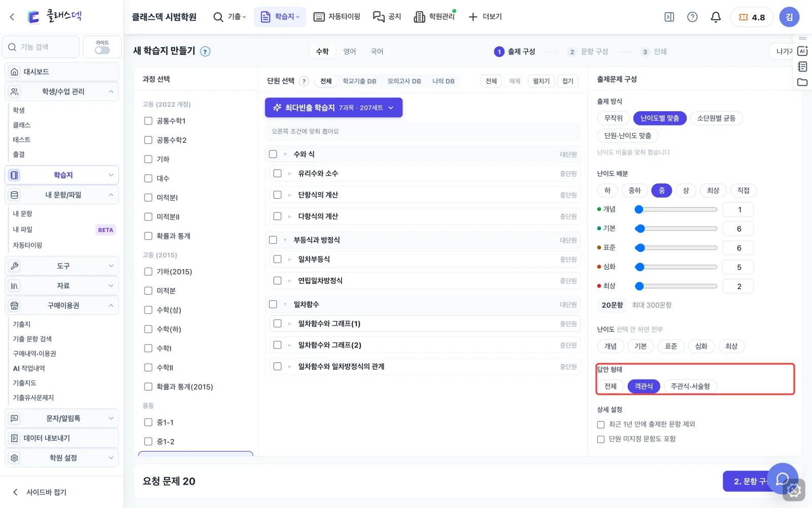This screenshot has height=508, width=812.
Task: Click the 더보기 plus icon
Action: (x=473, y=17)
